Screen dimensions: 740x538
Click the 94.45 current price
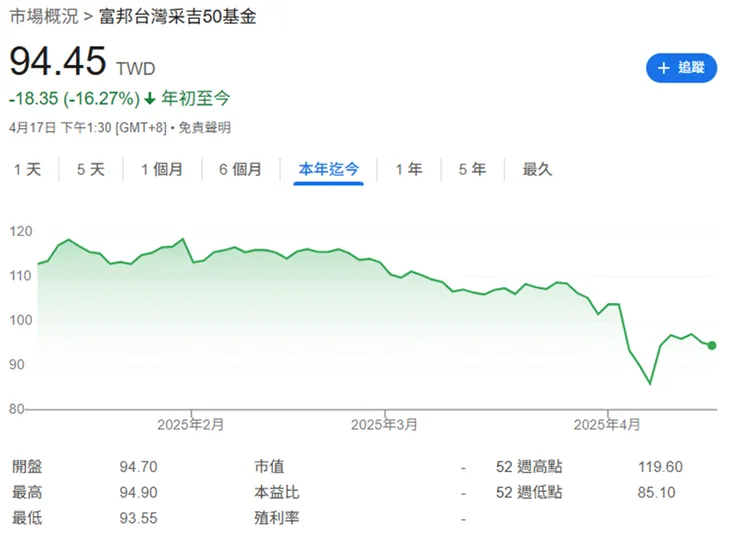pyautogui.click(x=58, y=61)
